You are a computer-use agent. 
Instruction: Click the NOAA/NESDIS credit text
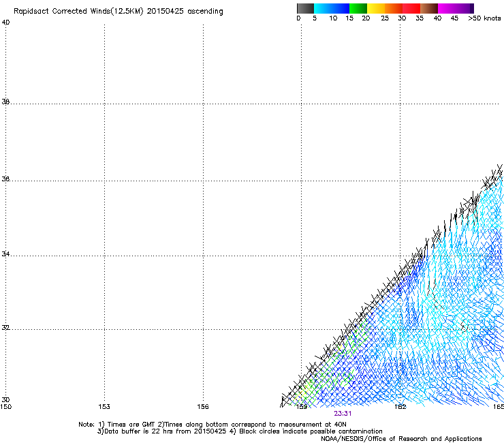[x=401, y=439]
